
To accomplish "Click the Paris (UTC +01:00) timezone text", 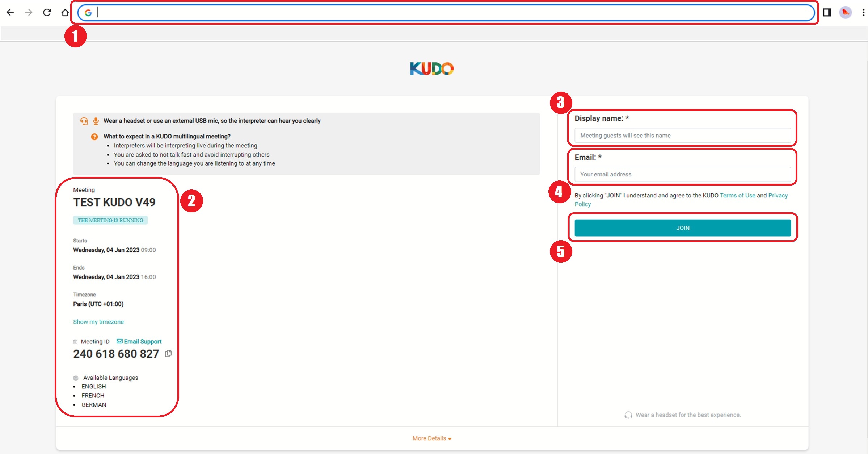I will tap(98, 304).
